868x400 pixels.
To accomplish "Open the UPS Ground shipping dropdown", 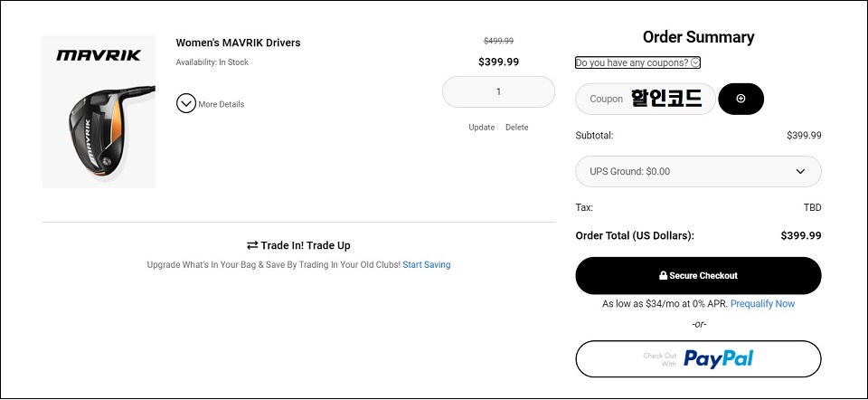I will coord(698,171).
